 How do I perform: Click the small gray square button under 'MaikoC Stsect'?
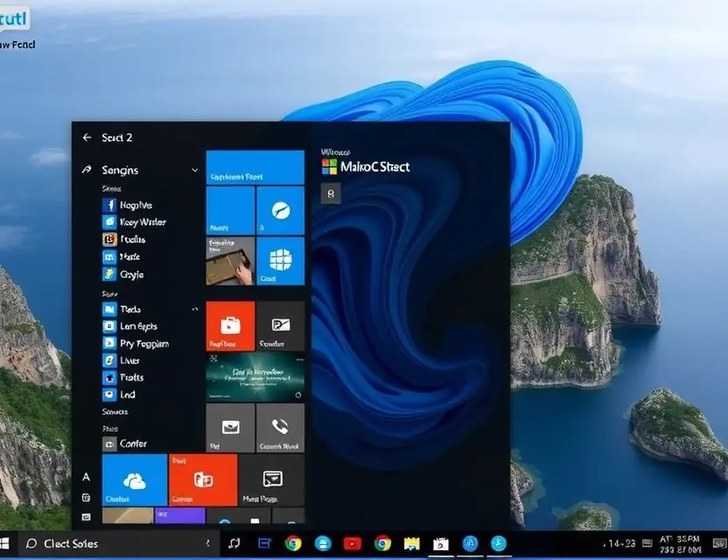tap(331, 193)
